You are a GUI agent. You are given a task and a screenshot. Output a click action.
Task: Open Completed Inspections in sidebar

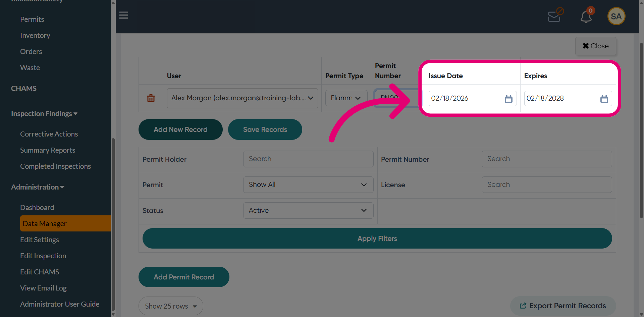56,166
